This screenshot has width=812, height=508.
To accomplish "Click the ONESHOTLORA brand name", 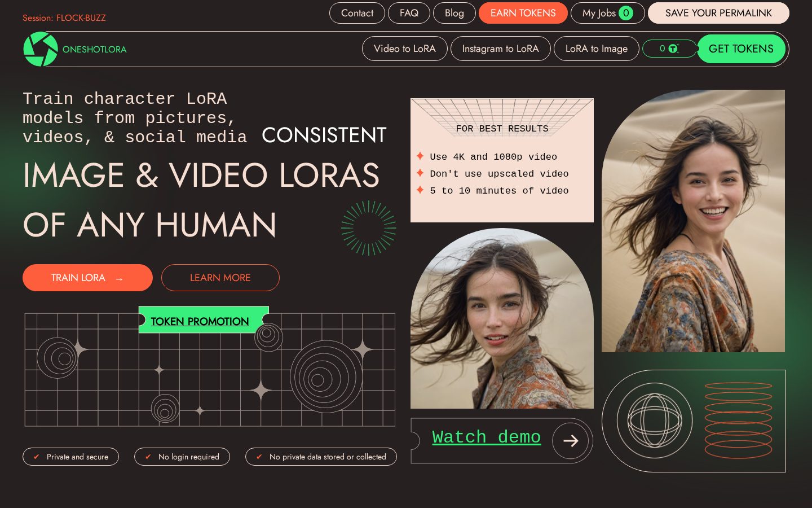I will pyautogui.click(x=94, y=49).
